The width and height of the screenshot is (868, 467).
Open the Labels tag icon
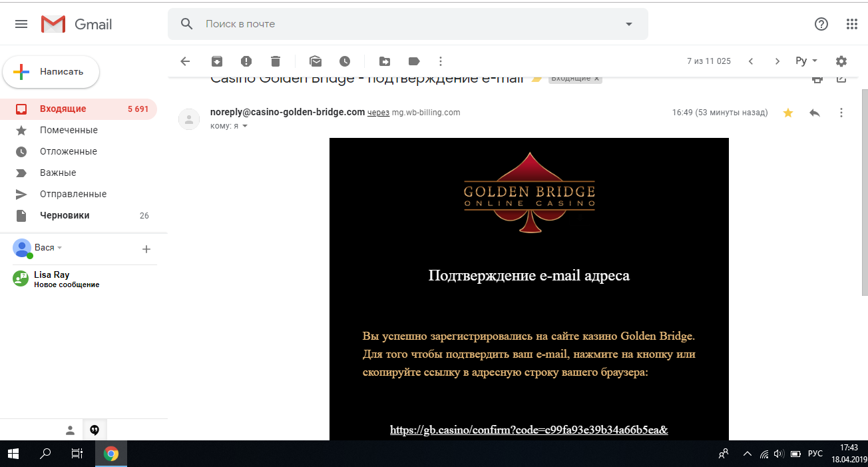coord(414,61)
